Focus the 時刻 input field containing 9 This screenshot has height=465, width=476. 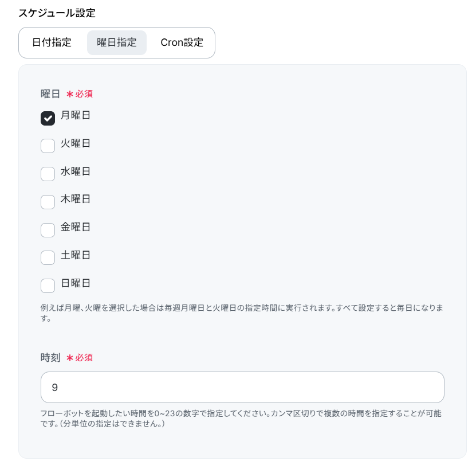point(242,387)
